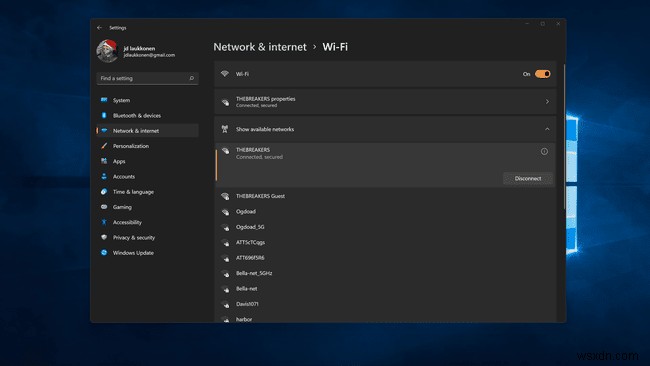Click the Privacy shield icon
This screenshot has height=366, width=650.
click(x=104, y=237)
